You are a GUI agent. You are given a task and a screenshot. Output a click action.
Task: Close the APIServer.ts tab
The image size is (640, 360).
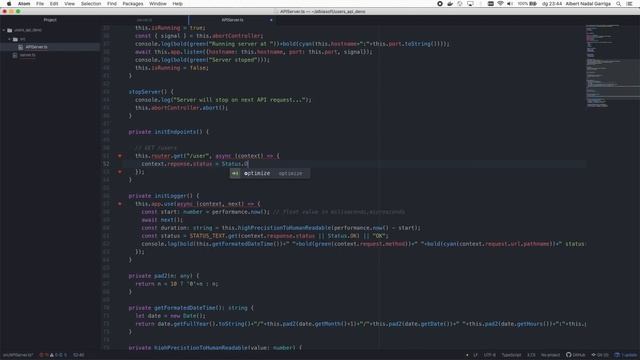pos(271,20)
